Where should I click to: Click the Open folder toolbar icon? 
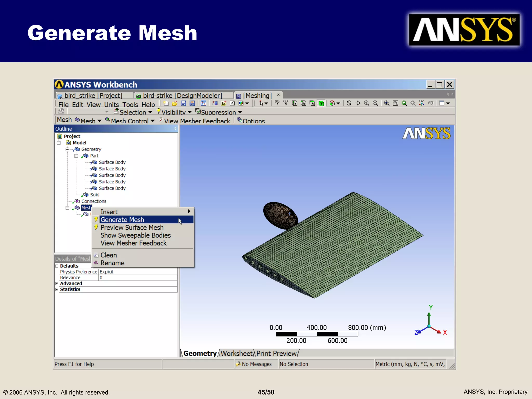tap(175, 103)
